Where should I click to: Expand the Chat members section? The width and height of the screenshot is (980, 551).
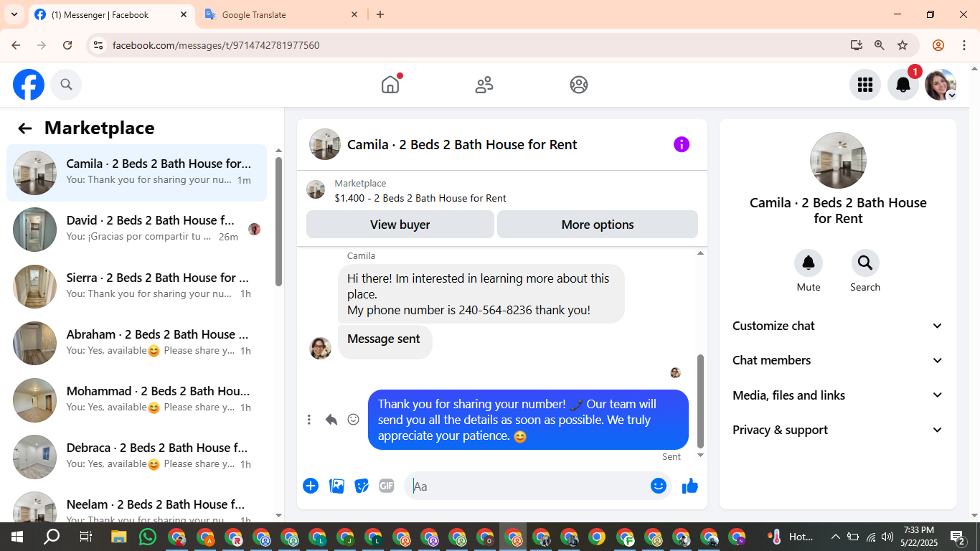(x=838, y=360)
